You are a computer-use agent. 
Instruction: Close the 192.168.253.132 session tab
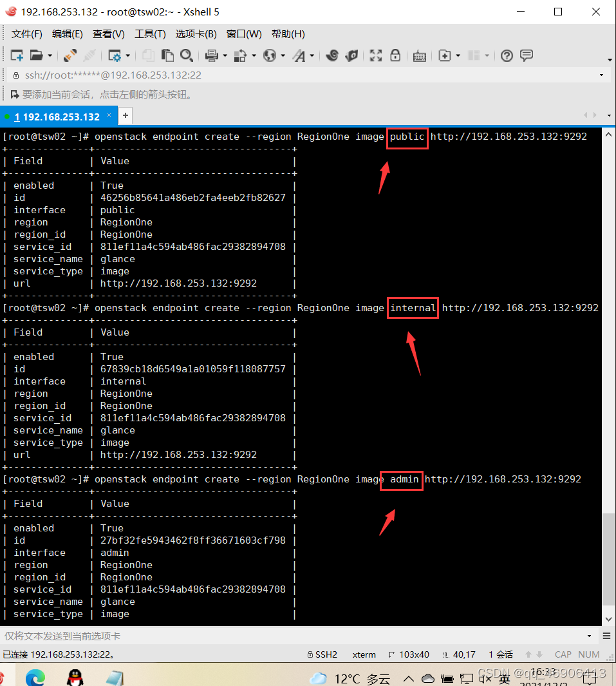pos(109,115)
